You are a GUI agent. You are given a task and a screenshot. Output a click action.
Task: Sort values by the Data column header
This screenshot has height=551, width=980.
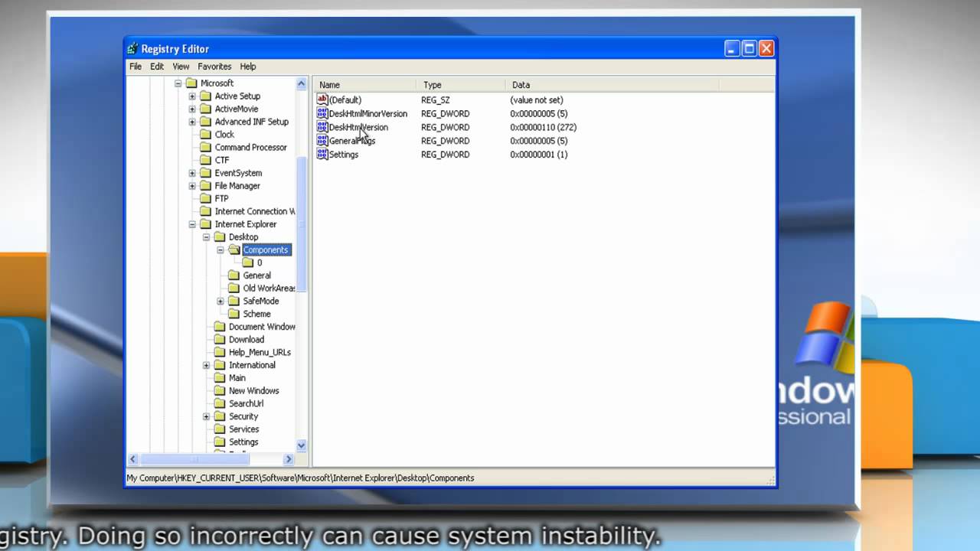612,85
